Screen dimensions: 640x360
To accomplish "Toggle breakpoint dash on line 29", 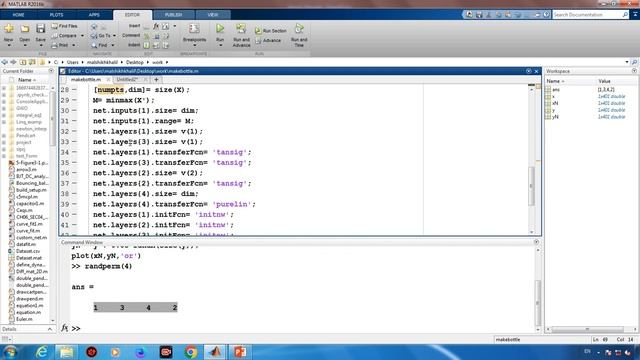I will [74, 100].
